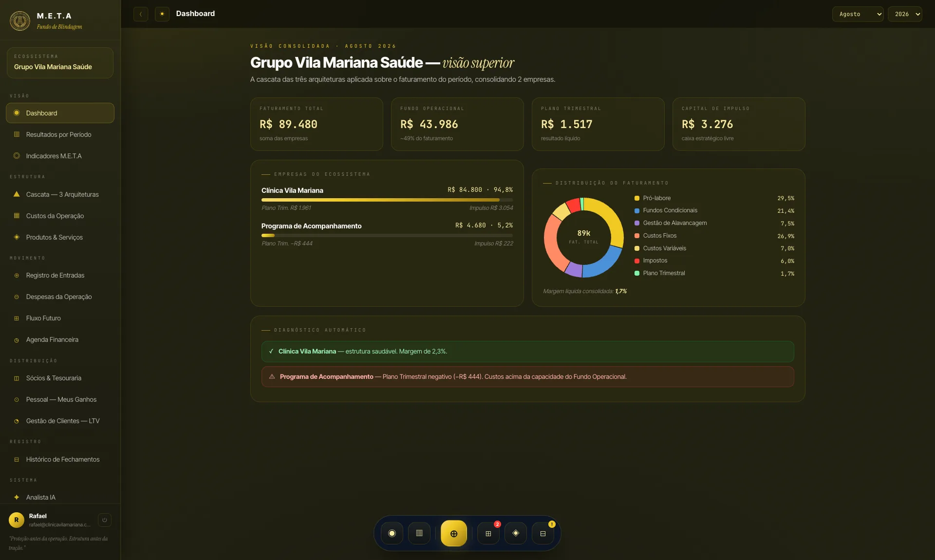This screenshot has height=560, width=935.
Task: Click the Pró-labore yellow legend swatch
Action: (x=637, y=198)
